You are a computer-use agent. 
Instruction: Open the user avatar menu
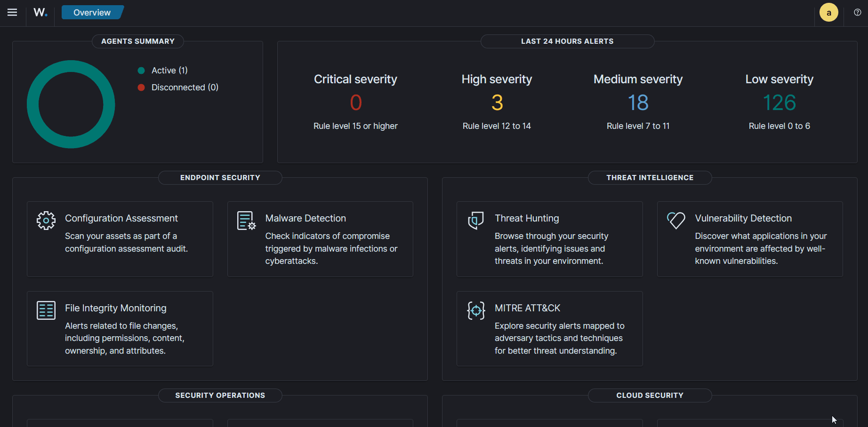pos(828,13)
